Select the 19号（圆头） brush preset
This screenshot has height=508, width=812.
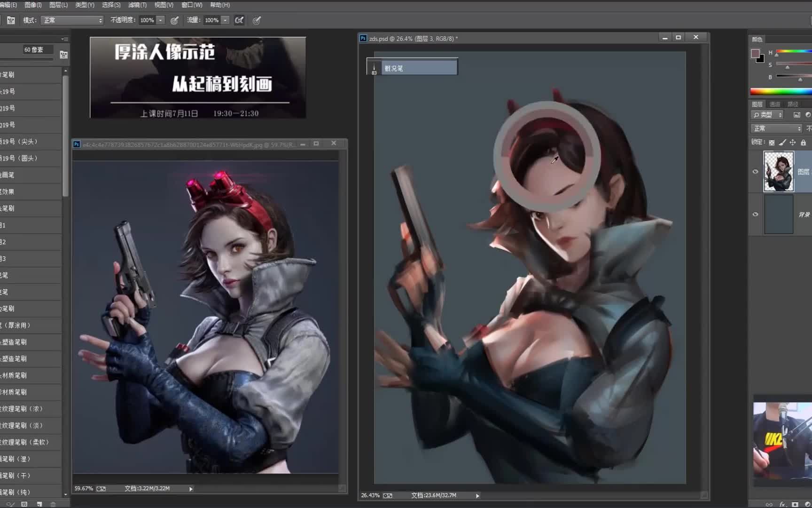[x=31, y=158]
